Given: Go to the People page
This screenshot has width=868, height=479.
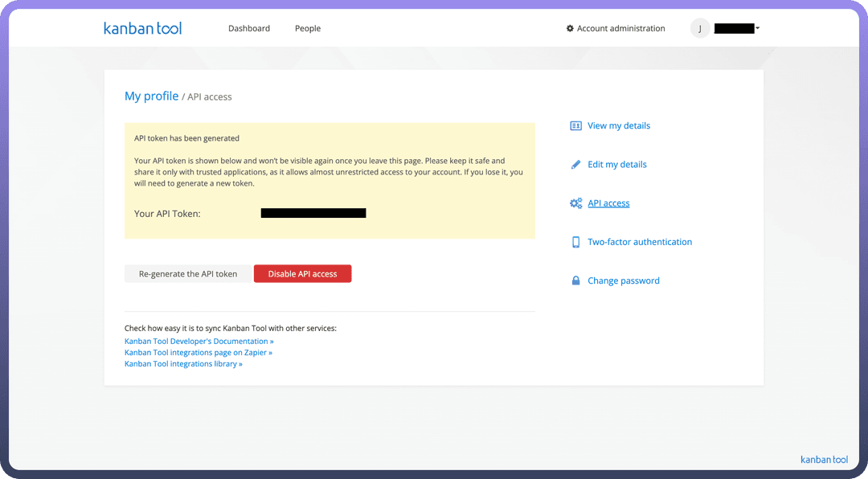Looking at the screenshot, I should tap(308, 28).
